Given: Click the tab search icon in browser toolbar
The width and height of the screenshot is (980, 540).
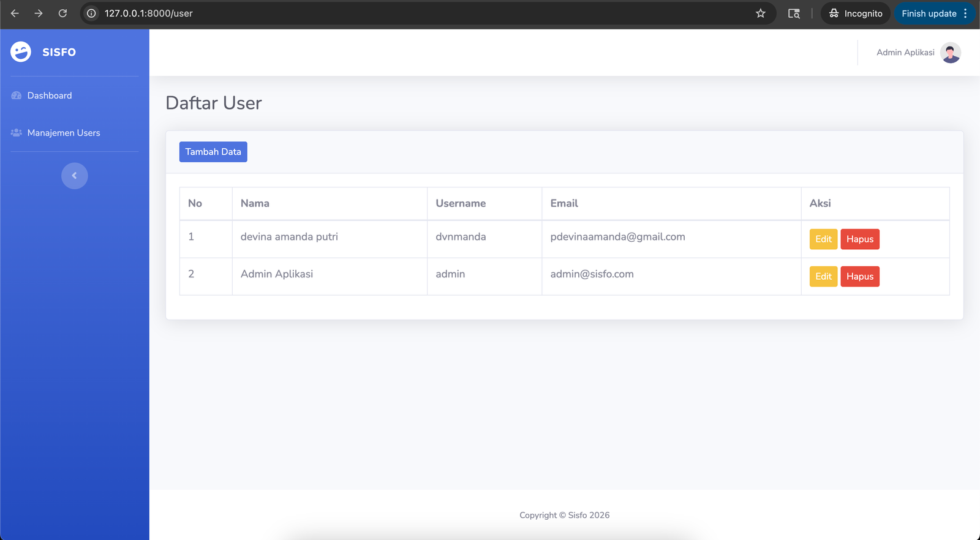Looking at the screenshot, I should point(794,13).
